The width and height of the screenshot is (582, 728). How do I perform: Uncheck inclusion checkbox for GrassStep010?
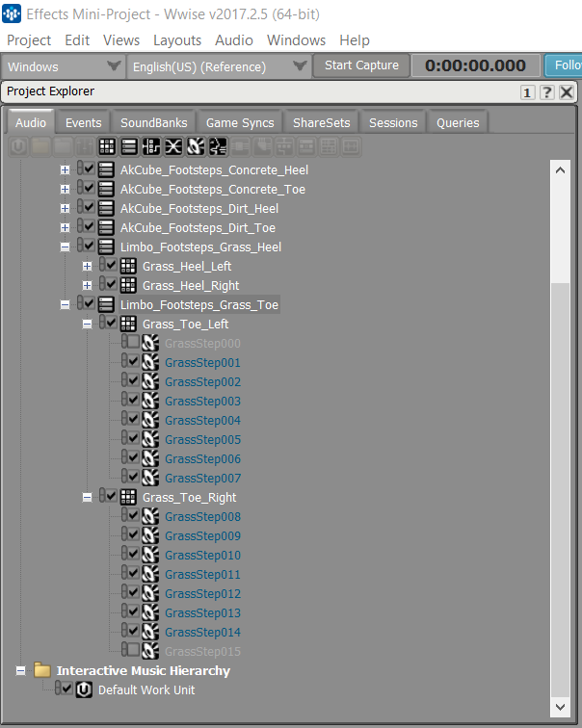(134, 554)
